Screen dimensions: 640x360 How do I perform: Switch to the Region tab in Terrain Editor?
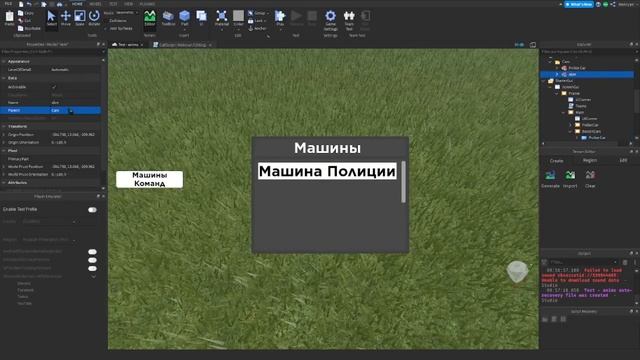[x=589, y=160]
